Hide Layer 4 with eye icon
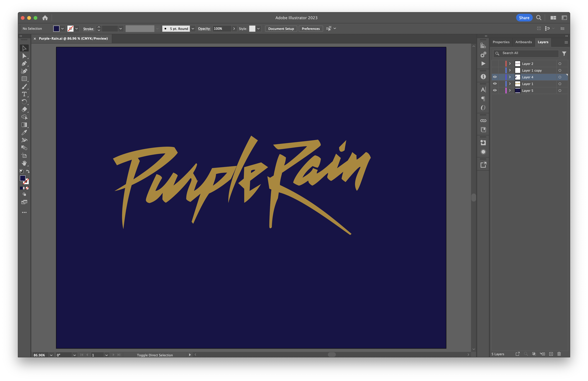The image size is (588, 381). point(495,77)
